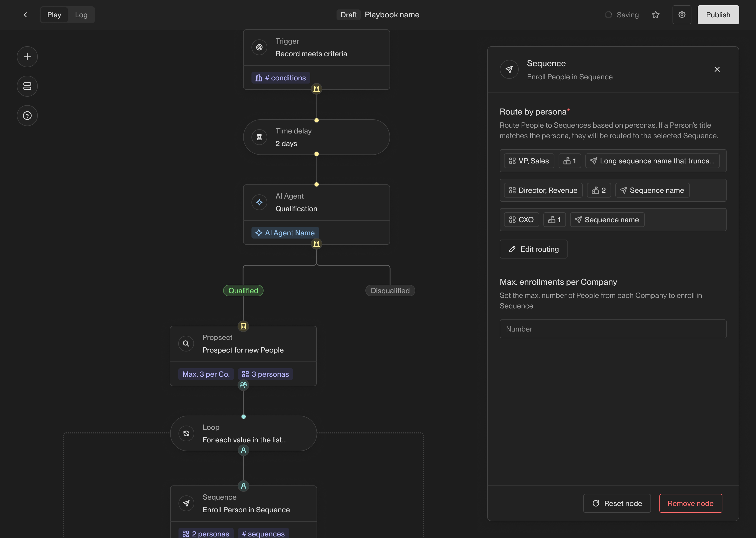This screenshot has height=538, width=756.
Task: Open the help question mark icon
Action: tap(27, 116)
